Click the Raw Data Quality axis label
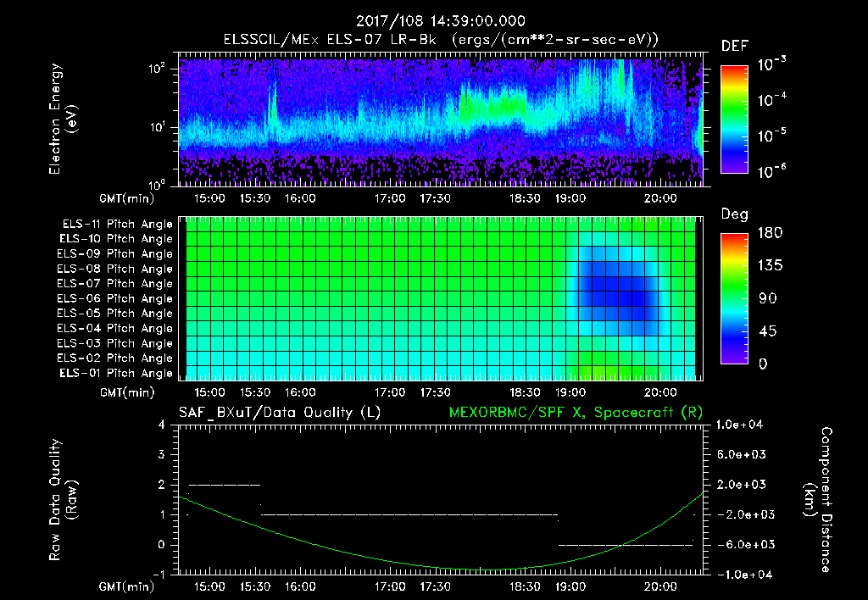This screenshot has width=868, height=600. 63,500
